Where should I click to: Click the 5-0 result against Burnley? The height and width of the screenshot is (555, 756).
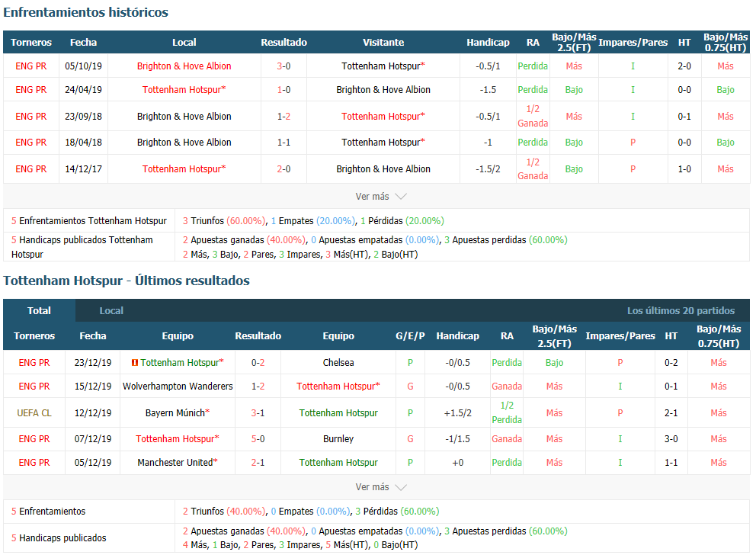[258, 439]
